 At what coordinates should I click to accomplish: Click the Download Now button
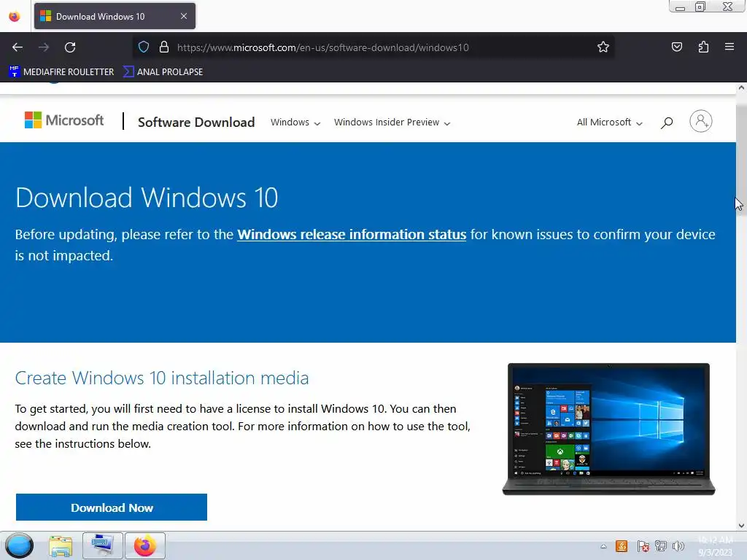[112, 507]
